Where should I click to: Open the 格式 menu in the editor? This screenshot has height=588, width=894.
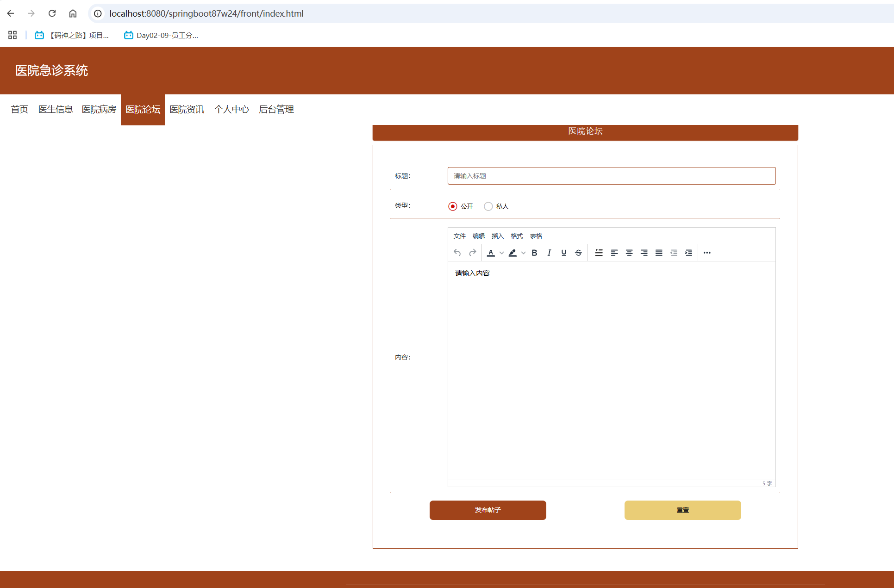point(516,236)
